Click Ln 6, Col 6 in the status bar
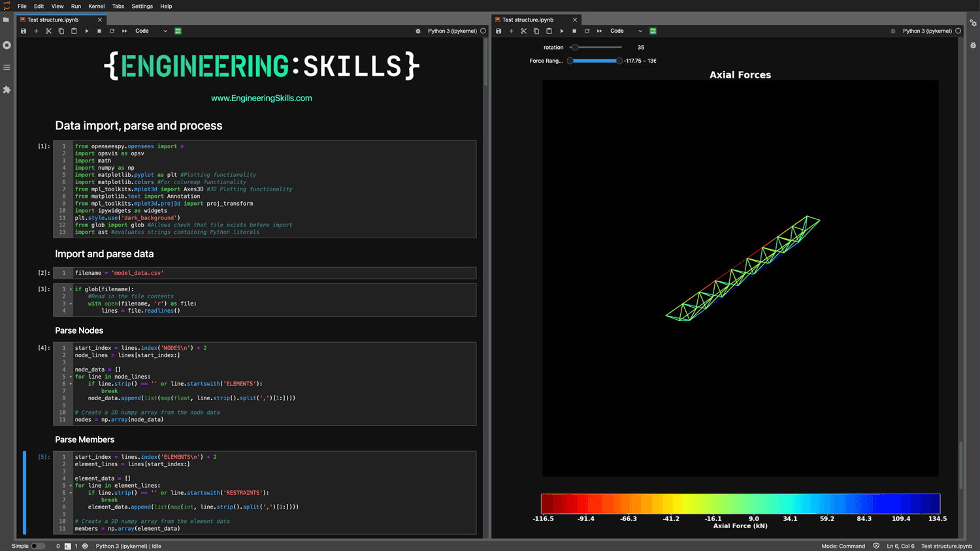 click(900, 546)
